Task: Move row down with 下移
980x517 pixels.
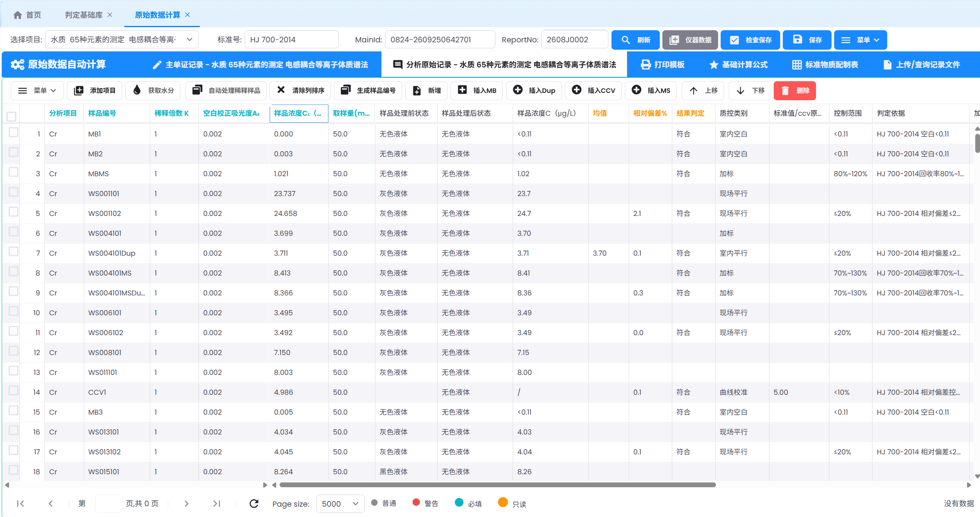Action: click(750, 91)
